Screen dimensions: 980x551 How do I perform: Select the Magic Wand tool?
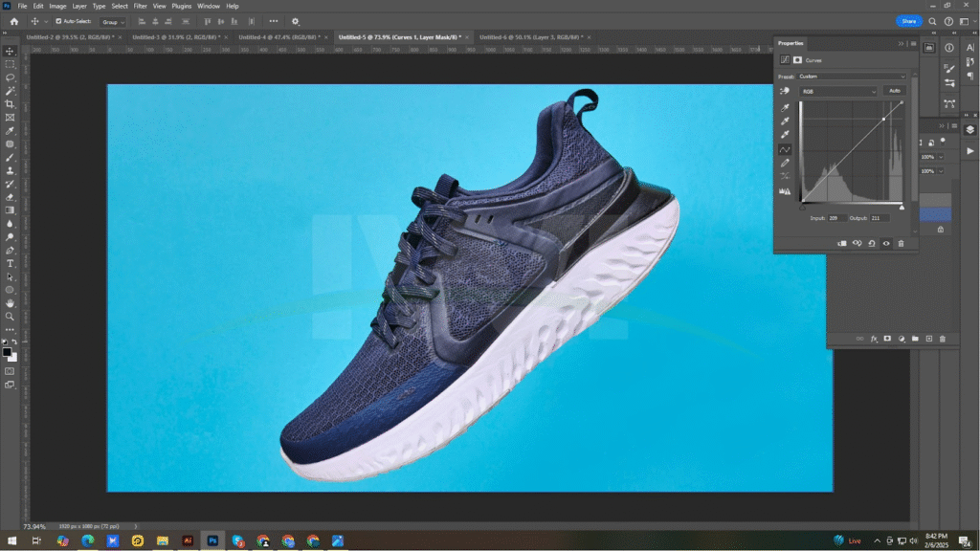(x=10, y=91)
